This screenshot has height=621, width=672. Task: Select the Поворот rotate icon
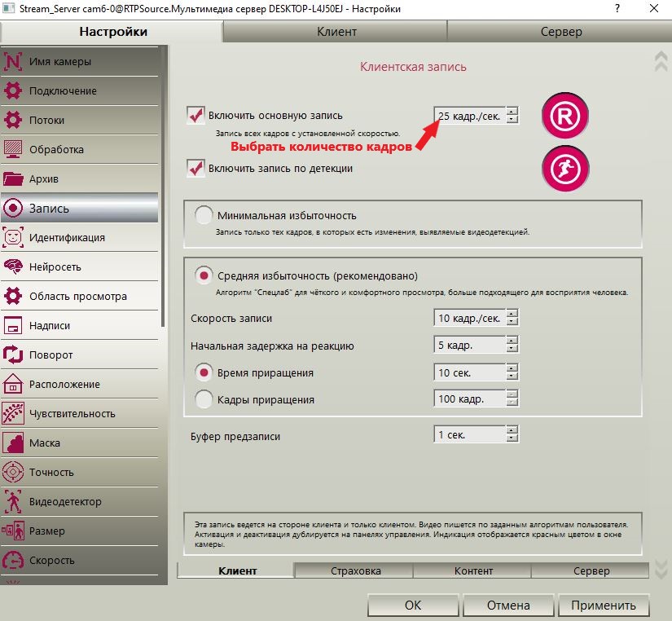pyautogui.click(x=13, y=355)
